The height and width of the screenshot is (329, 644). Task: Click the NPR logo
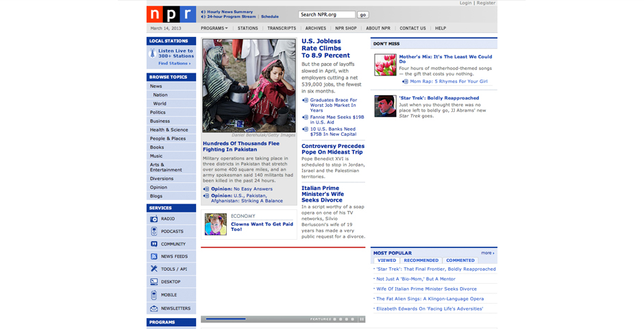[171, 14]
